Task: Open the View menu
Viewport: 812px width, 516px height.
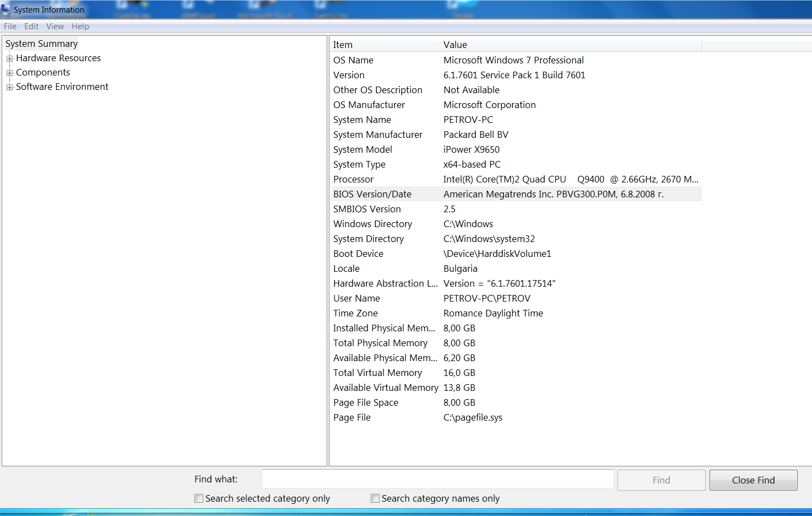Action: [55, 26]
